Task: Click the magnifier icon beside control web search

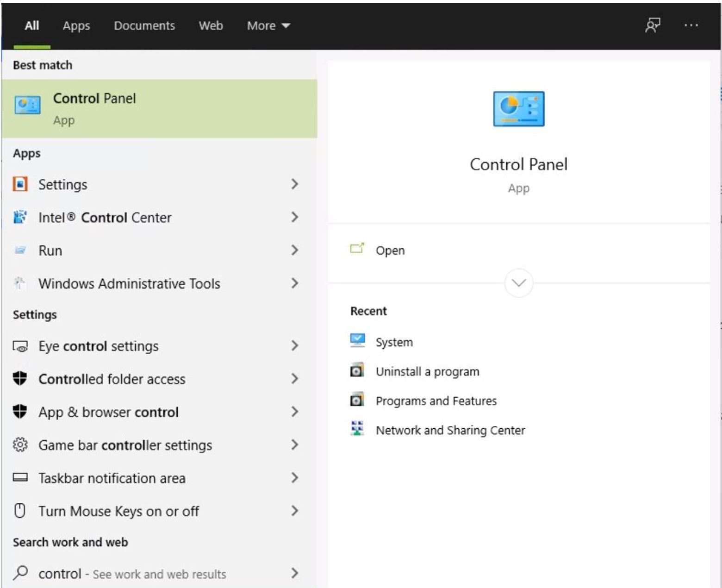Action: tap(20, 573)
